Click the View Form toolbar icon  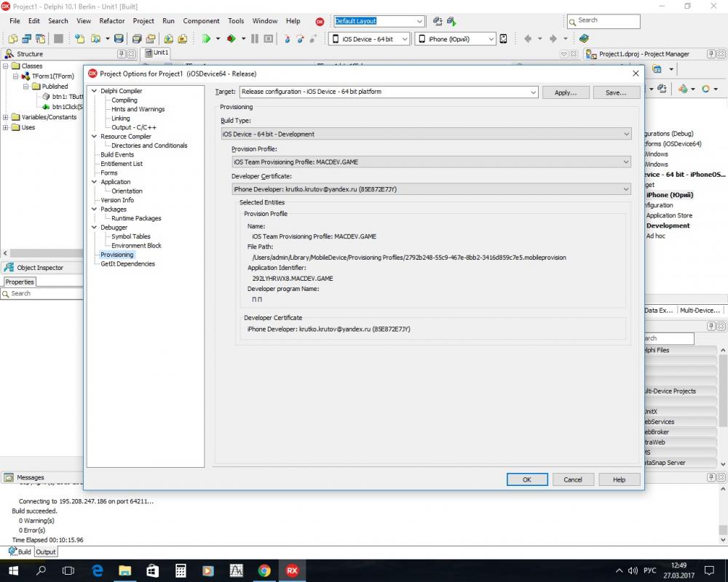pos(27,39)
